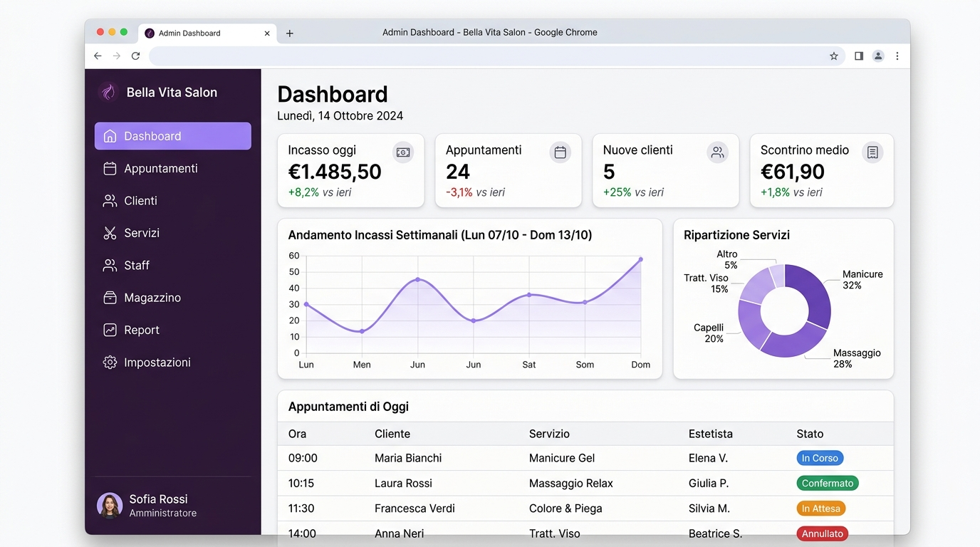Click the Estetista column header

pyautogui.click(x=711, y=434)
